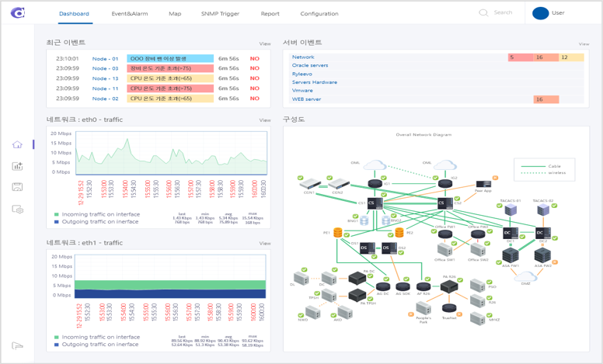
Task: Click the blue user avatar
Action: click(x=540, y=13)
